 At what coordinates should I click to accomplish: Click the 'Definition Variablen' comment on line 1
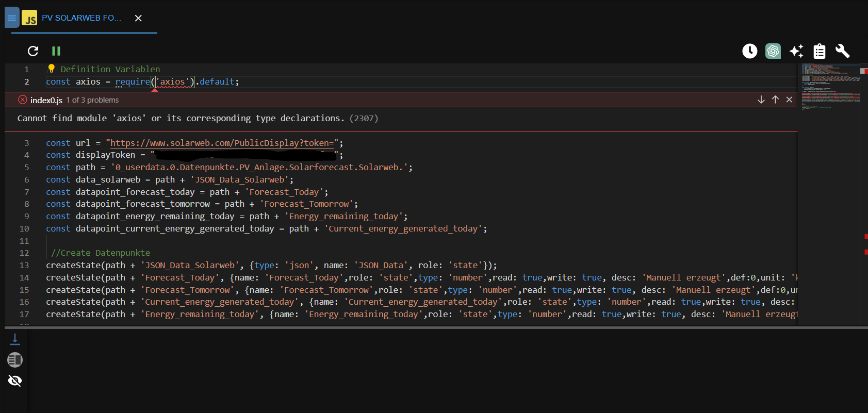pyautogui.click(x=110, y=69)
